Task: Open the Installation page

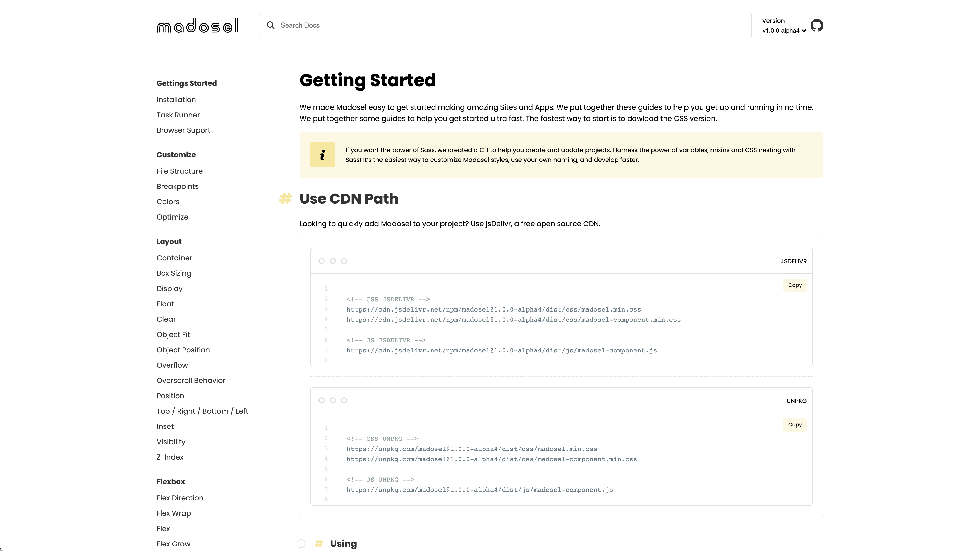Action: click(x=176, y=99)
